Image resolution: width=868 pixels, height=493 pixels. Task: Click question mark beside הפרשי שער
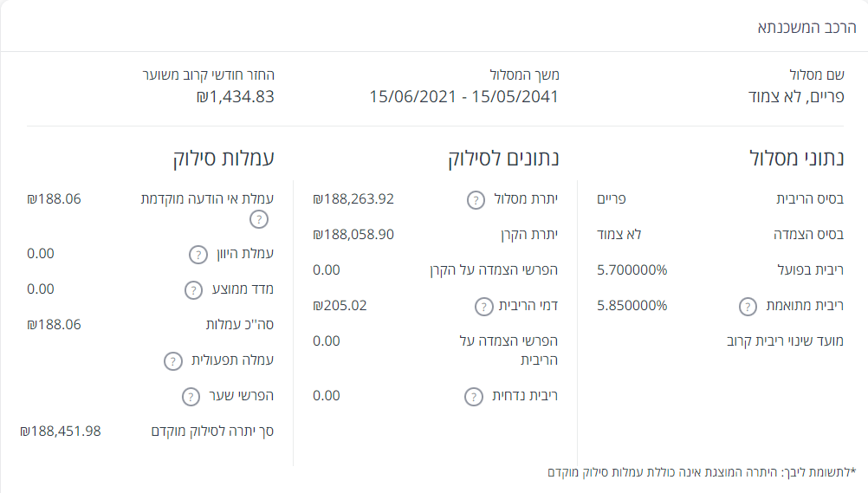click(191, 397)
